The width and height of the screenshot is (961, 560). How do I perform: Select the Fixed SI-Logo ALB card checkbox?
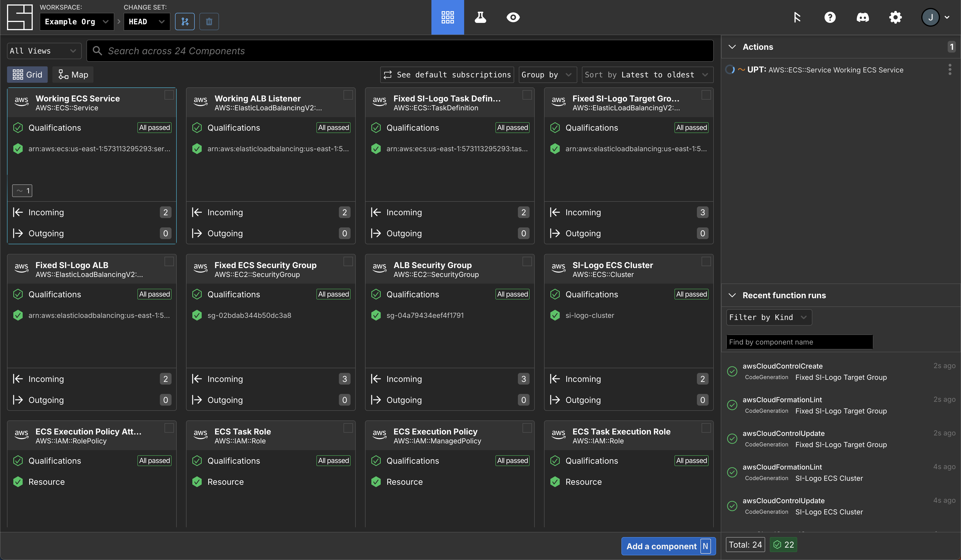pyautogui.click(x=169, y=261)
